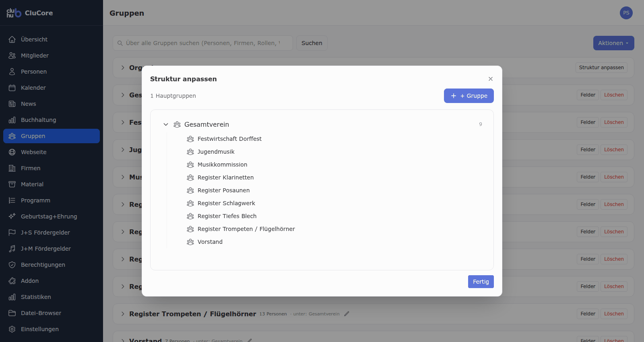Open Einstellungen in the sidebar
644x342 pixels.
click(52, 329)
